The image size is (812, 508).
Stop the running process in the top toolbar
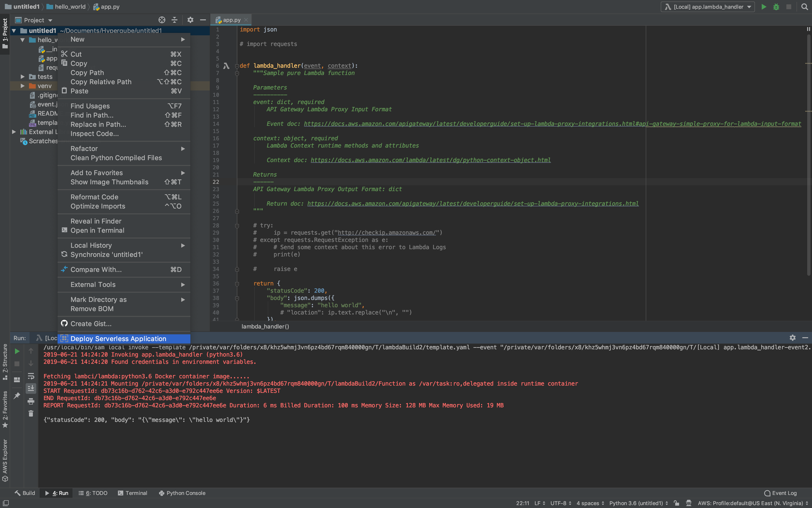pyautogui.click(x=789, y=7)
